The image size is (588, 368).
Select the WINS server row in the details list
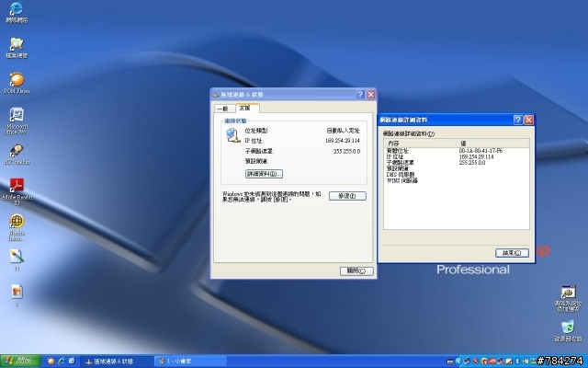[x=457, y=180]
